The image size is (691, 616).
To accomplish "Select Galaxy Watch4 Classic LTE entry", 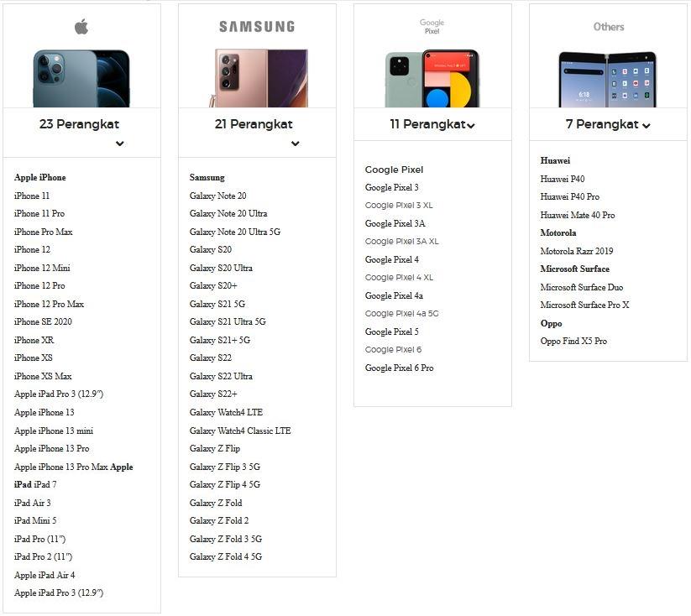I will click(240, 431).
